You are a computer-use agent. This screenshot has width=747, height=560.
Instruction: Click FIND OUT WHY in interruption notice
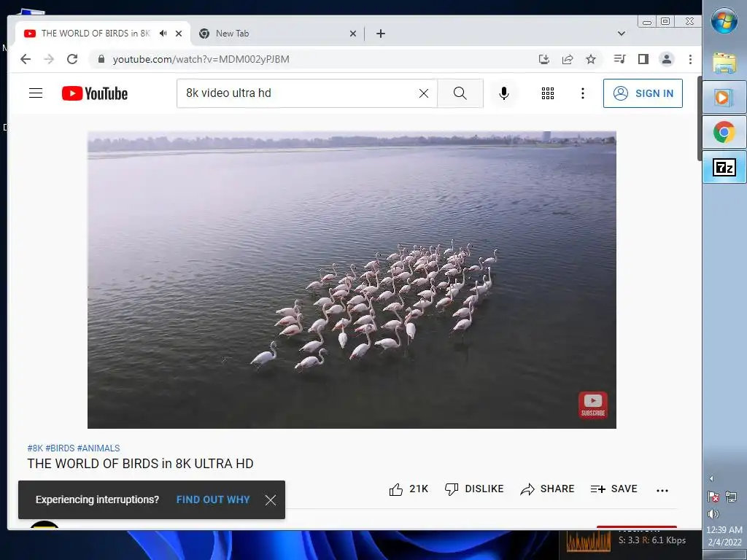[213, 499]
